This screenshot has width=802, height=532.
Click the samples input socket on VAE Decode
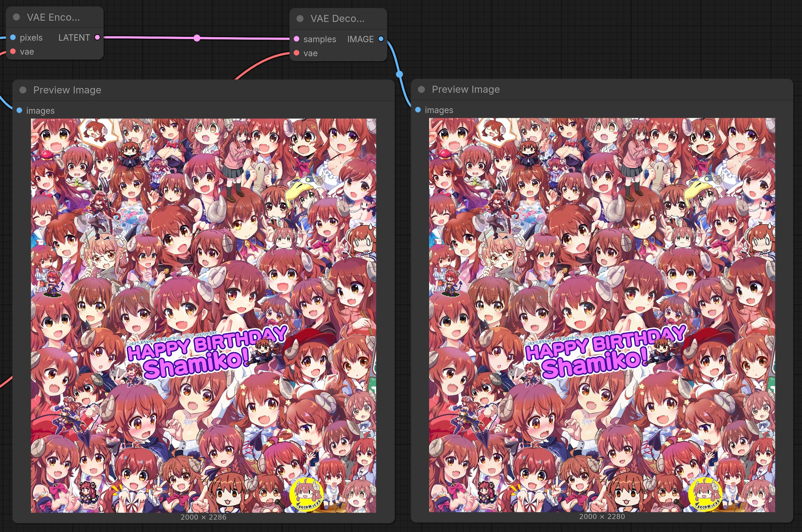pos(297,39)
